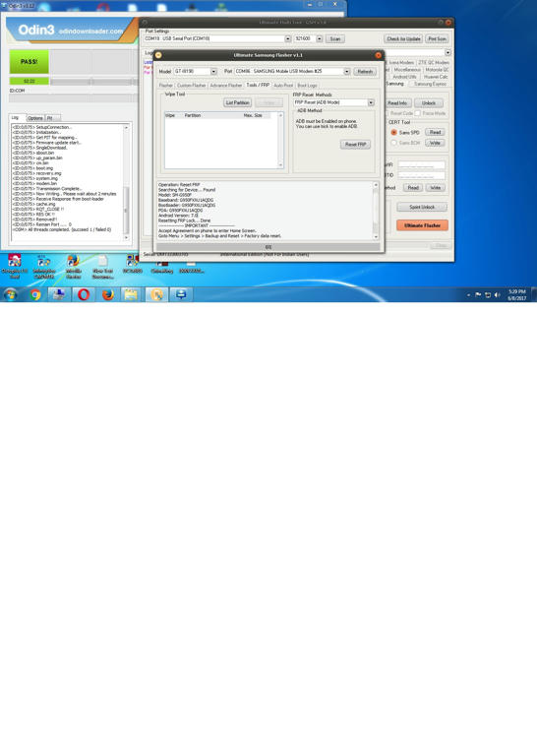Screen dimensions: 537x756
Task: Open the Octoplus LG Tool desktop shortcut
Action: coord(15,266)
